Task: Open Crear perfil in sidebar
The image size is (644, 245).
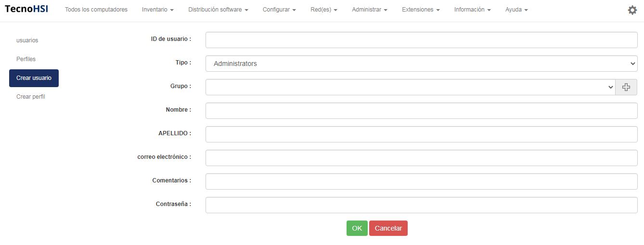Action: pos(31,97)
